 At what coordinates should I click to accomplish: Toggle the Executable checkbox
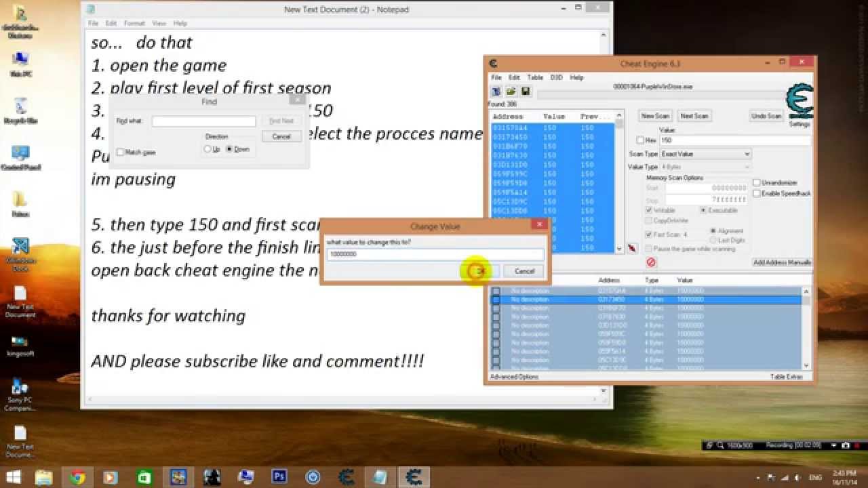[x=703, y=211]
